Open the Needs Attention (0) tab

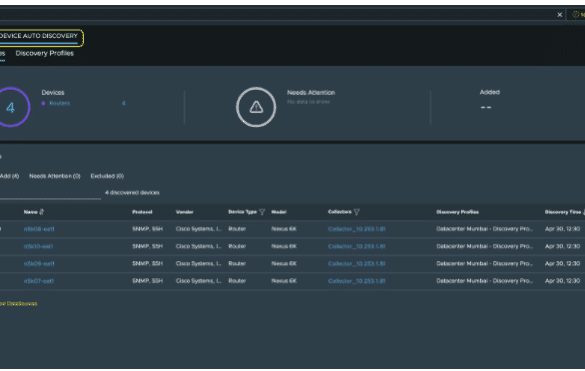tap(55, 176)
